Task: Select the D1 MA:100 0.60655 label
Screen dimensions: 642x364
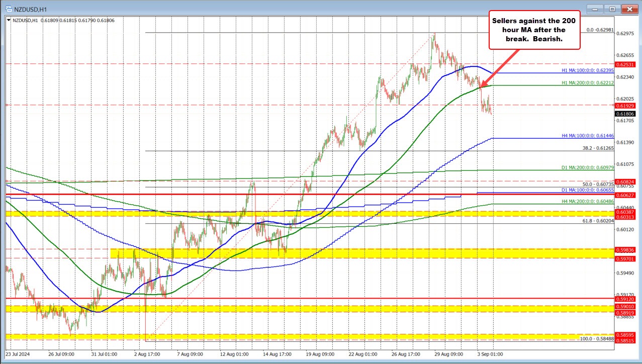Action: (588, 190)
